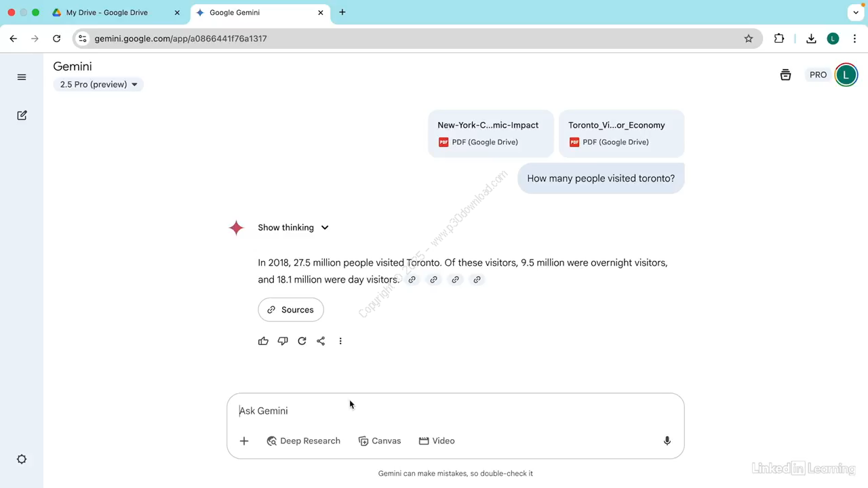Image resolution: width=868 pixels, height=488 pixels.
Task: Open browser Downloads
Action: (811, 39)
